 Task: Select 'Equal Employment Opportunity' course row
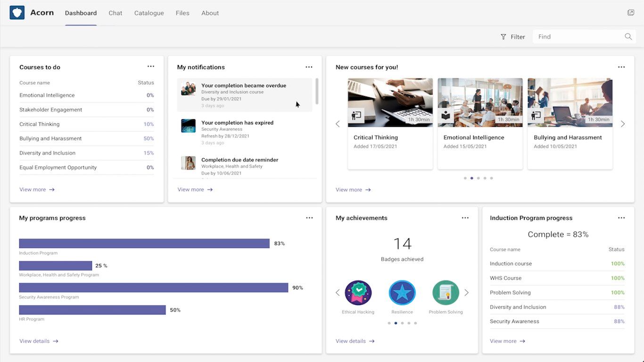point(87,167)
